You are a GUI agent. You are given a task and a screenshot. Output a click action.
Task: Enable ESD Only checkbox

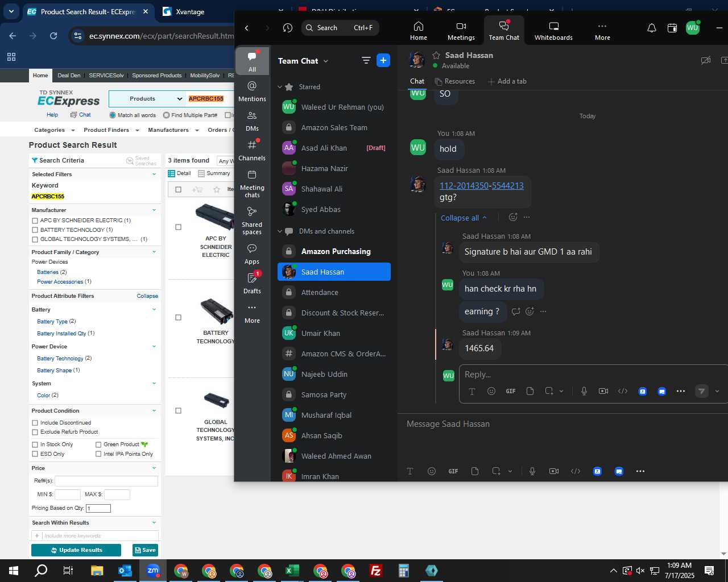point(35,454)
